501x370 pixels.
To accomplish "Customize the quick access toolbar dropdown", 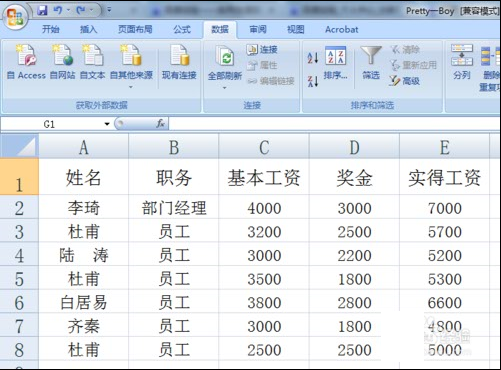I will point(109,10).
